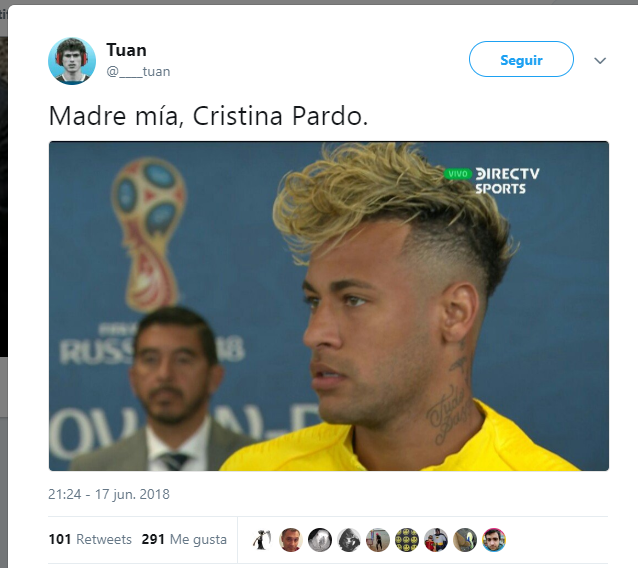
Task: View the list of 291 Me gusta
Action: (184, 539)
